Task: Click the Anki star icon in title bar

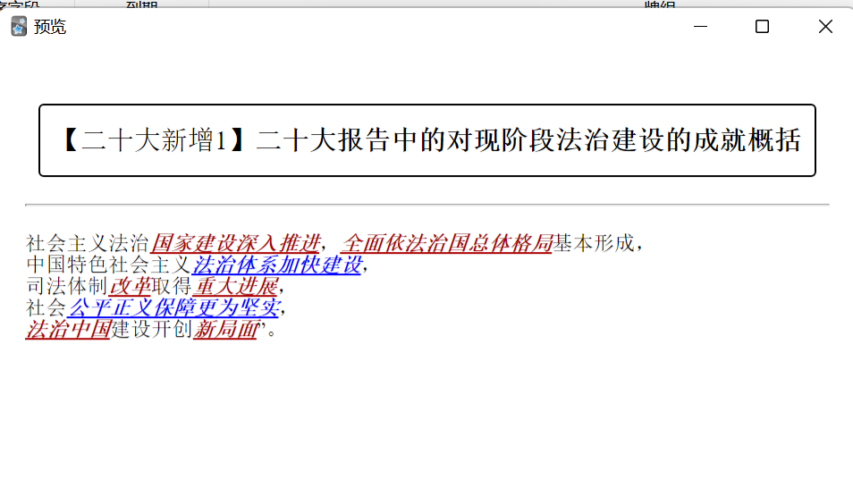Action: [x=19, y=26]
